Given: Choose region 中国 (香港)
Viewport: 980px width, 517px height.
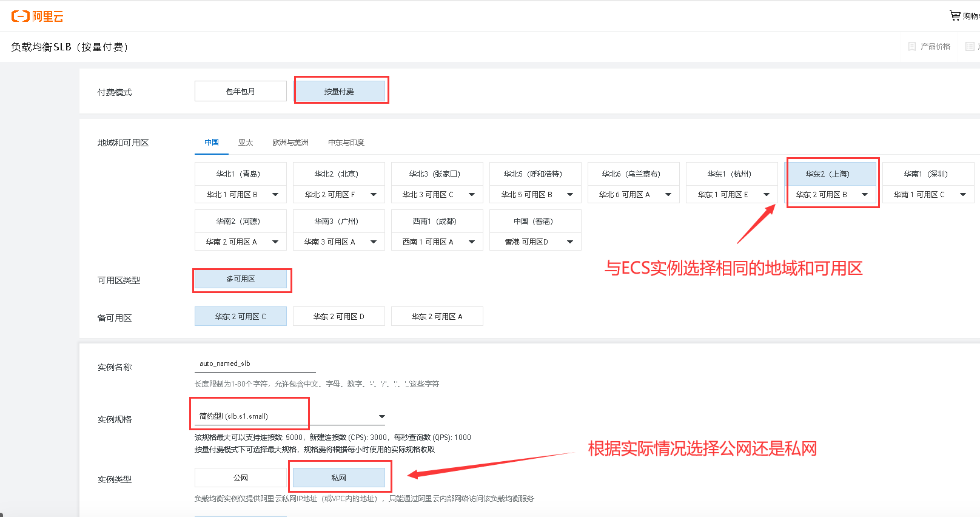Looking at the screenshot, I should coord(535,221).
